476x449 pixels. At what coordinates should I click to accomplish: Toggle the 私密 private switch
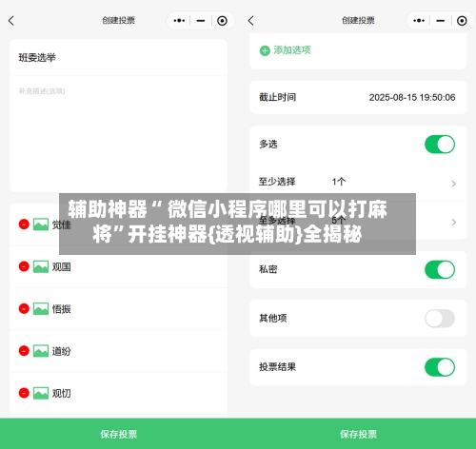[440, 269]
